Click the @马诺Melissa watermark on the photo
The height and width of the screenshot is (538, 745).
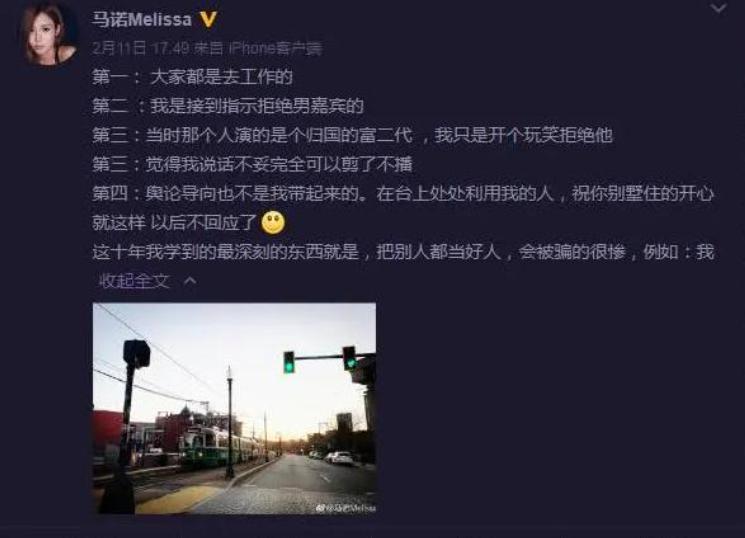tap(346, 508)
